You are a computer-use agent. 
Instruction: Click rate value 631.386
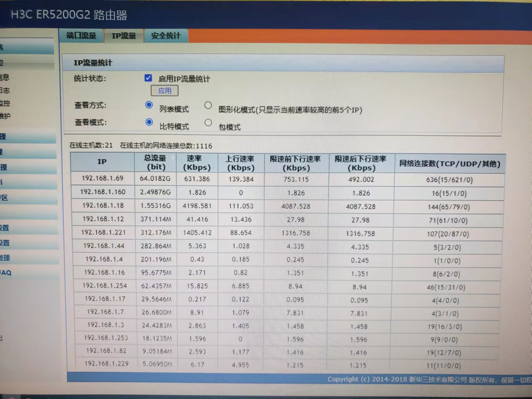(197, 179)
